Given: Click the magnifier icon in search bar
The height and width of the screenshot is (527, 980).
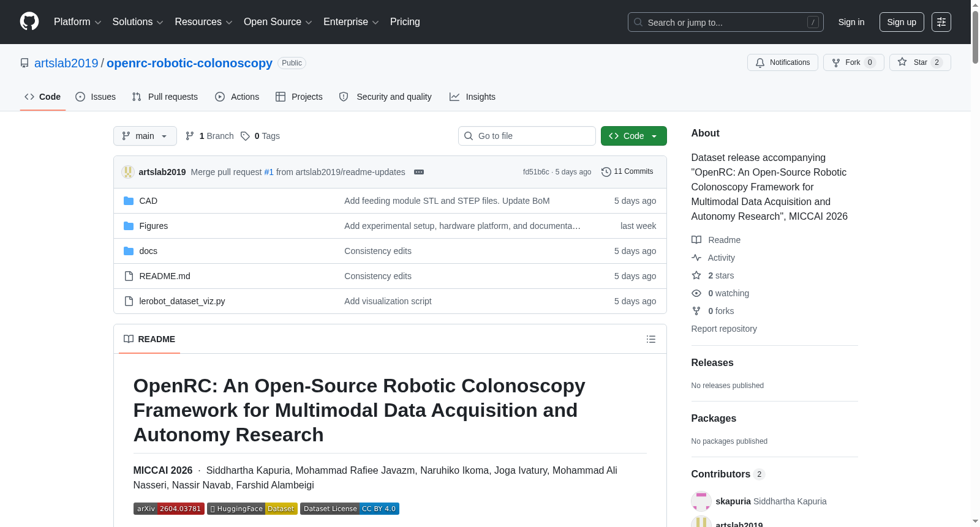Looking at the screenshot, I should click(x=638, y=22).
